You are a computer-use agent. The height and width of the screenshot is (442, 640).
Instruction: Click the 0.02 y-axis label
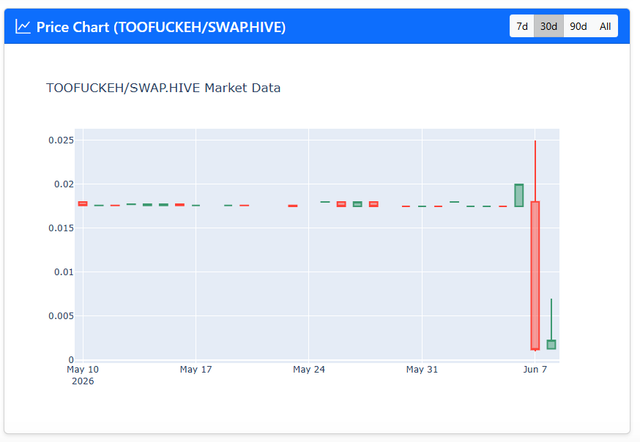[x=64, y=184]
